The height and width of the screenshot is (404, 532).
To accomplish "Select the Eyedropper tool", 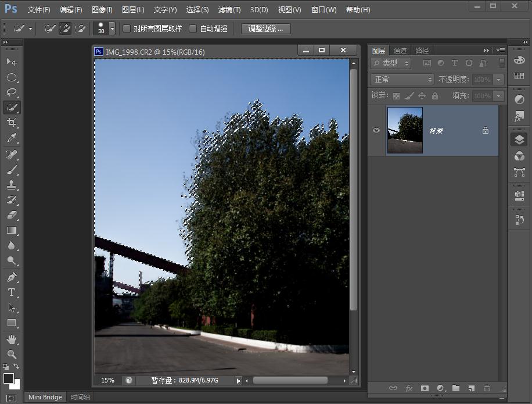I will pyautogui.click(x=12, y=138).
